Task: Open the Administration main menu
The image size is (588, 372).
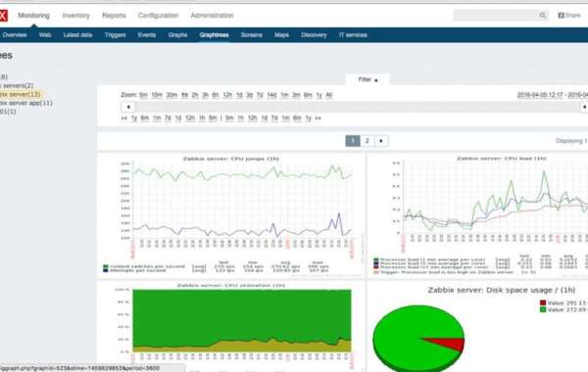Action: 212,16
